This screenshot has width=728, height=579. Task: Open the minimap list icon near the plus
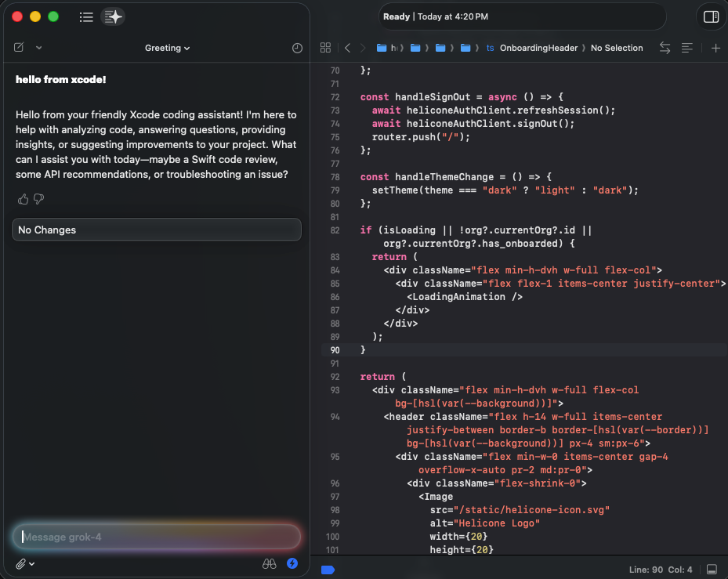tap(687, 48)
